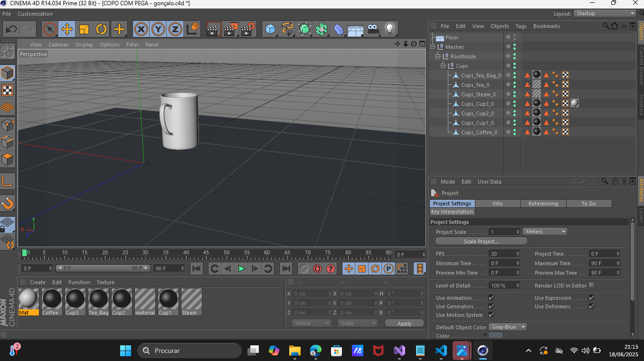644x361 pixels.
Task: Go to end of animation
Action: [286, 268]
